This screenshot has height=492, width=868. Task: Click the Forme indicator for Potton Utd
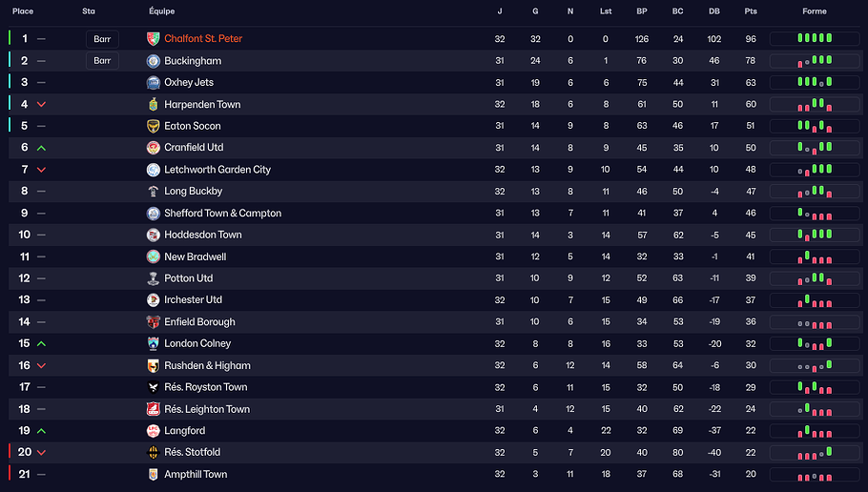coord(815,278)
